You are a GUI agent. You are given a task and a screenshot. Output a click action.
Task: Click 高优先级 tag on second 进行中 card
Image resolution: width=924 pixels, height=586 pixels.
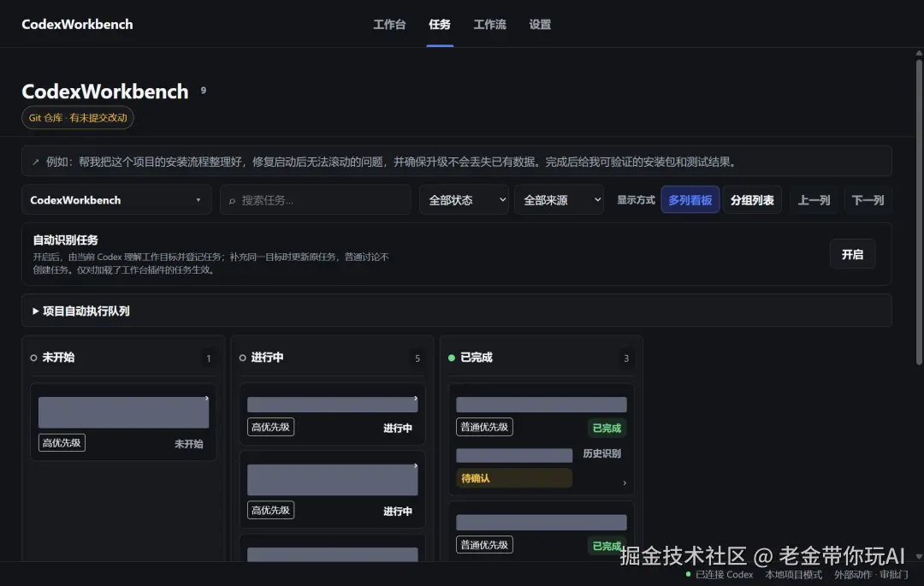point(270,510)
